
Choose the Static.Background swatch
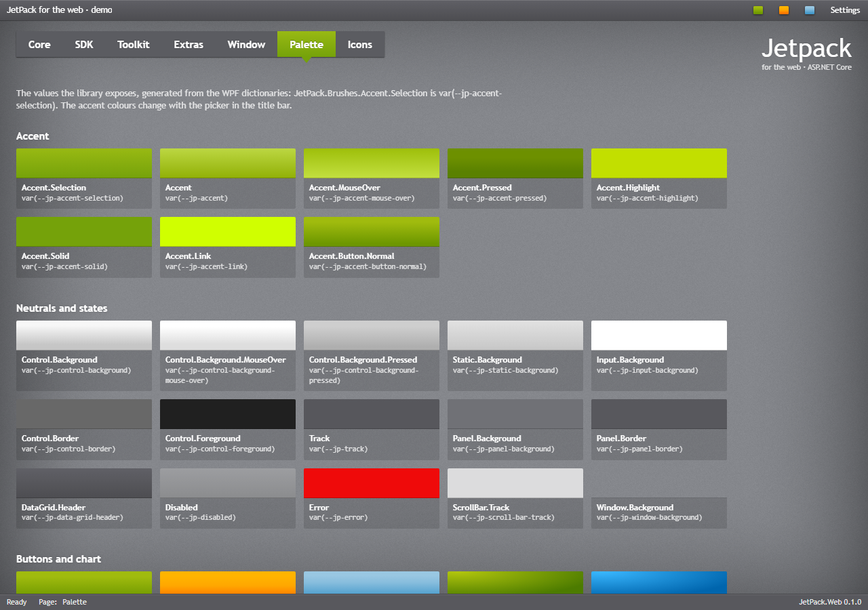pos(515,335)
